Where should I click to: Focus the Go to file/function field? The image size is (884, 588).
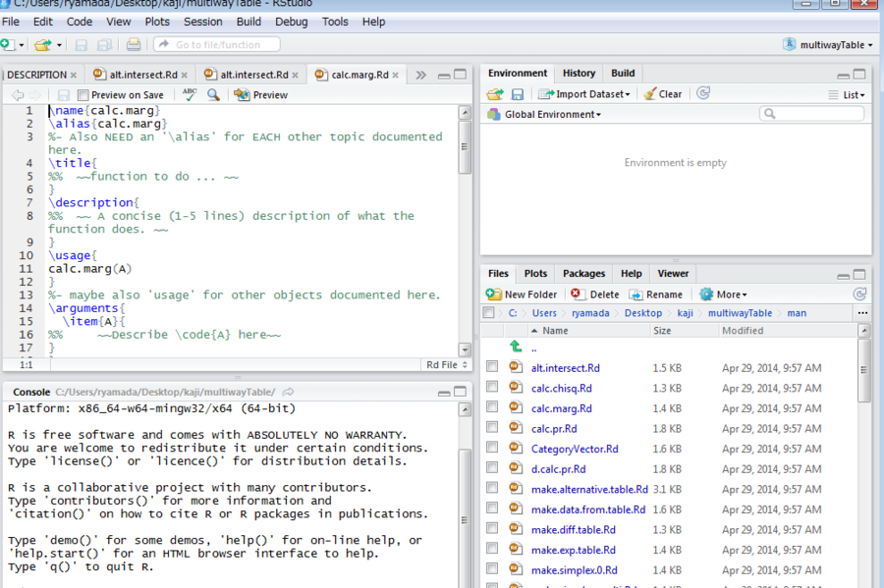pos(217,44)
